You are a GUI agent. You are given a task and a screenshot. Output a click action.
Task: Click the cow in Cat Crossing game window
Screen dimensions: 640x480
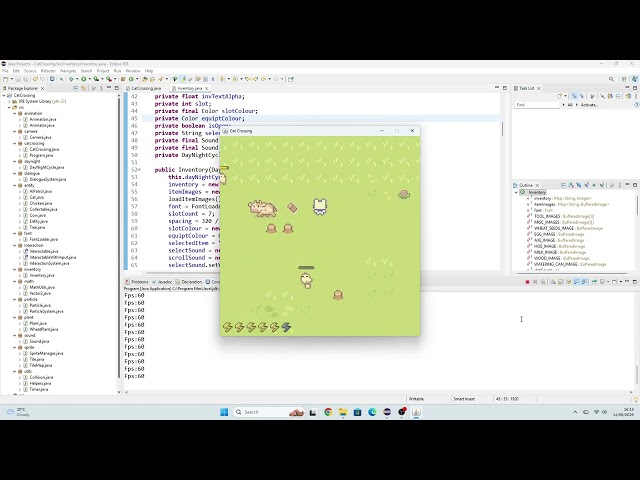263,208
